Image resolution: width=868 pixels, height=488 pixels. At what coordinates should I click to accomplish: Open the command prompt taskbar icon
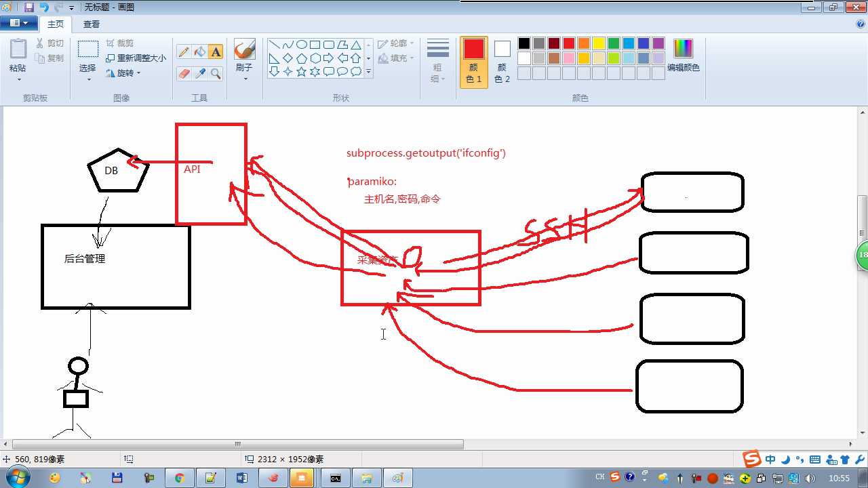(x=336, y=478)
